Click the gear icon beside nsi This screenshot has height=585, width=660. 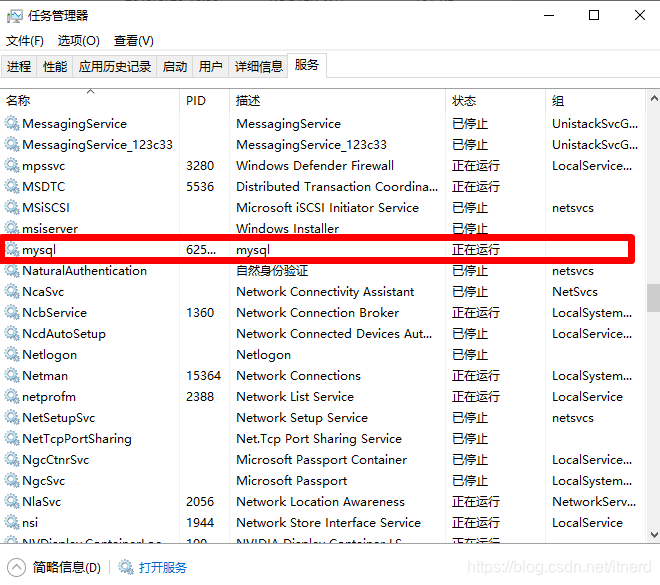[12, 523]
